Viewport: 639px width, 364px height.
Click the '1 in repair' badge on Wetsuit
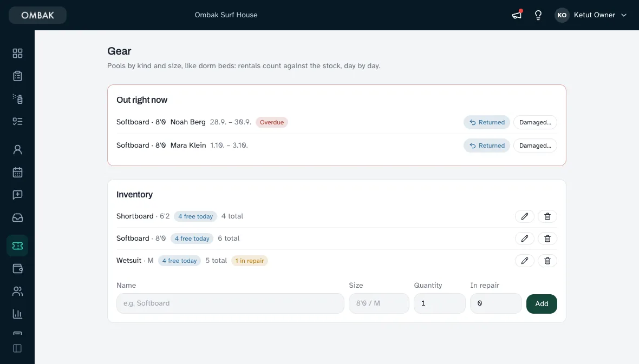point(250,261)
